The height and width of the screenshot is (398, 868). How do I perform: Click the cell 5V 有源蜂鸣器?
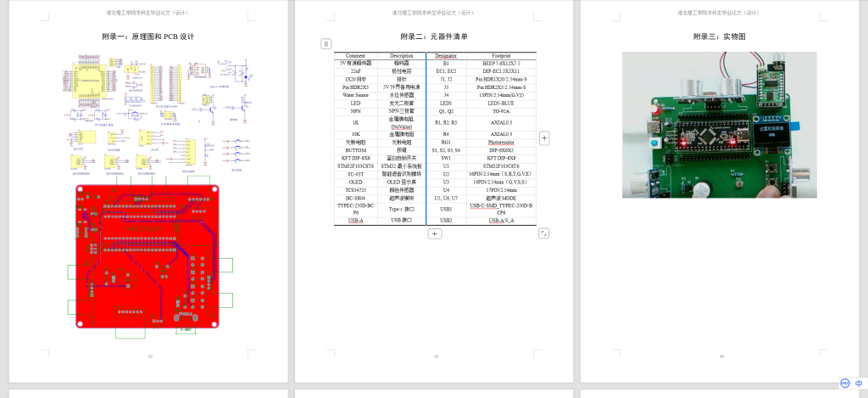coord(355,63)
